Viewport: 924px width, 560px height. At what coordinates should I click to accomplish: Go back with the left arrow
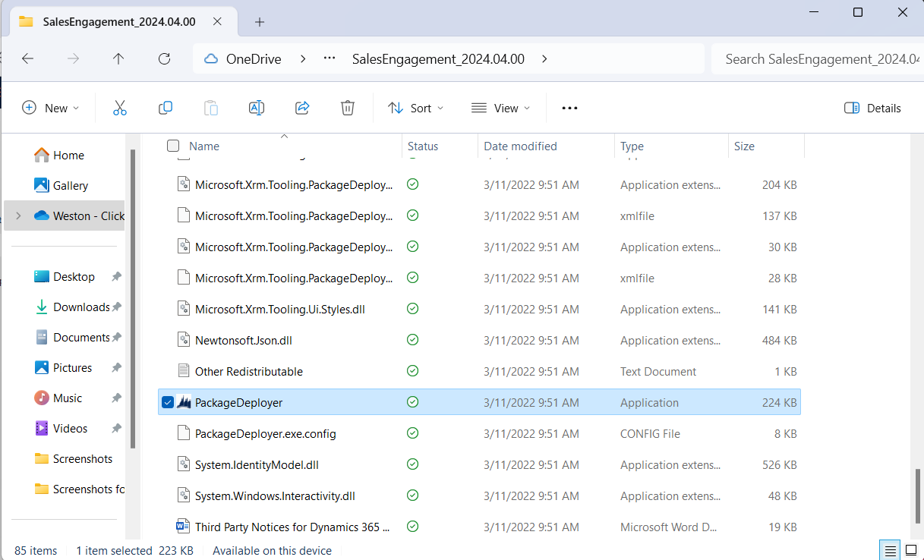click(x=28, y=58)
